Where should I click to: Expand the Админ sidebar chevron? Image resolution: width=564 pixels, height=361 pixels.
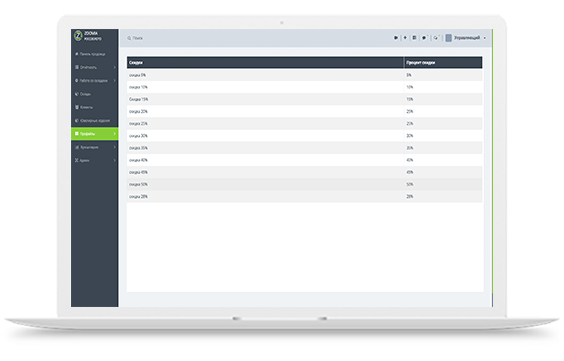point(114,160)
